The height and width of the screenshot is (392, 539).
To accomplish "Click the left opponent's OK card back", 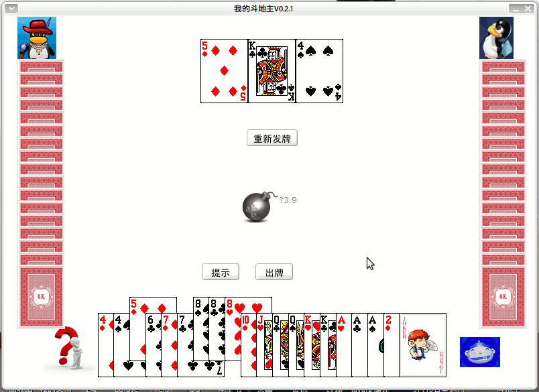I will click(x=41, y=296).
